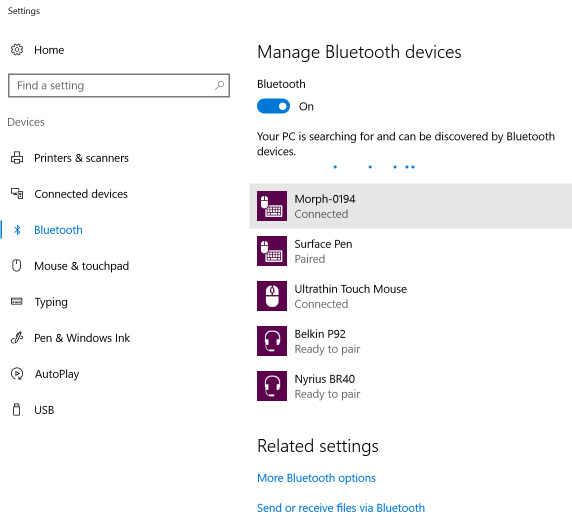
Task: Select the Belkin P92 device name
Action: coord(320,334)
